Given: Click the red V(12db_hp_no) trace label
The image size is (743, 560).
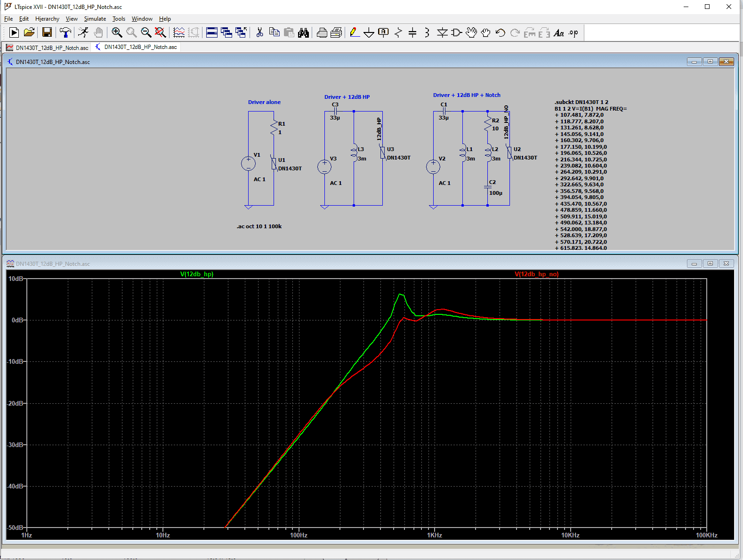Looking at the screenshot, I should tap(536, 274).
